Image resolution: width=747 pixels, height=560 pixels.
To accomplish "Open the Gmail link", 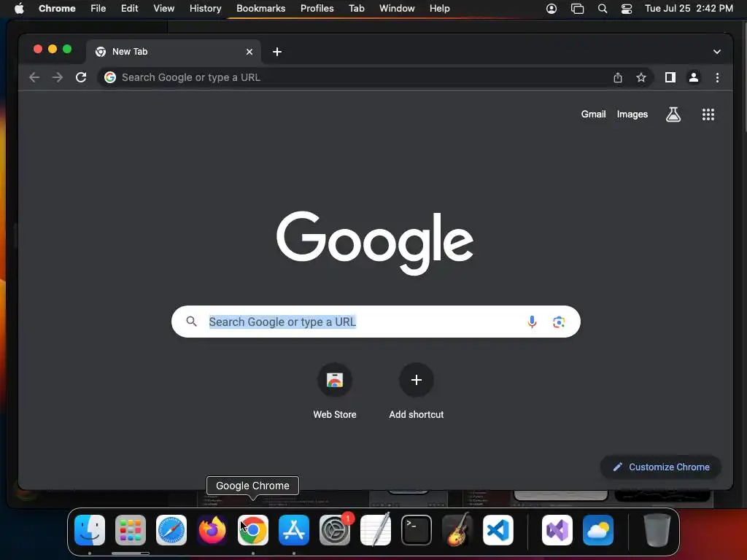I will (x=593, y=114).
